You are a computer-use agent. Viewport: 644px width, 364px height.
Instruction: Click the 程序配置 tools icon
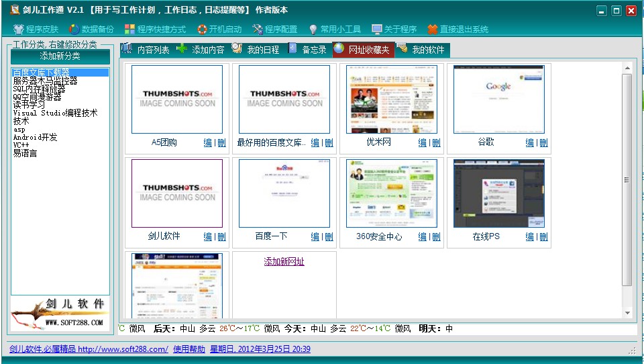(x=258, y=29)
